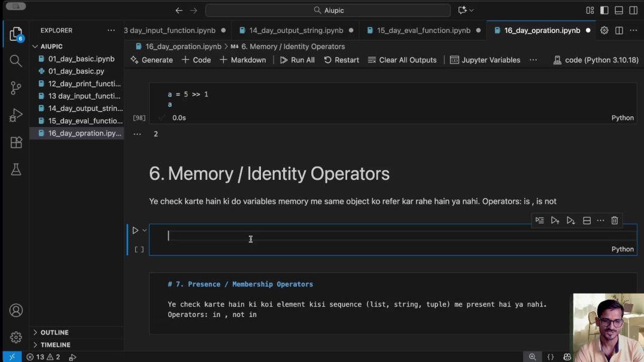Image resolution: width=644 pixels, height=362 pixels.
Task: Open the Testing flask view
Action: click(x=16, y=170)
